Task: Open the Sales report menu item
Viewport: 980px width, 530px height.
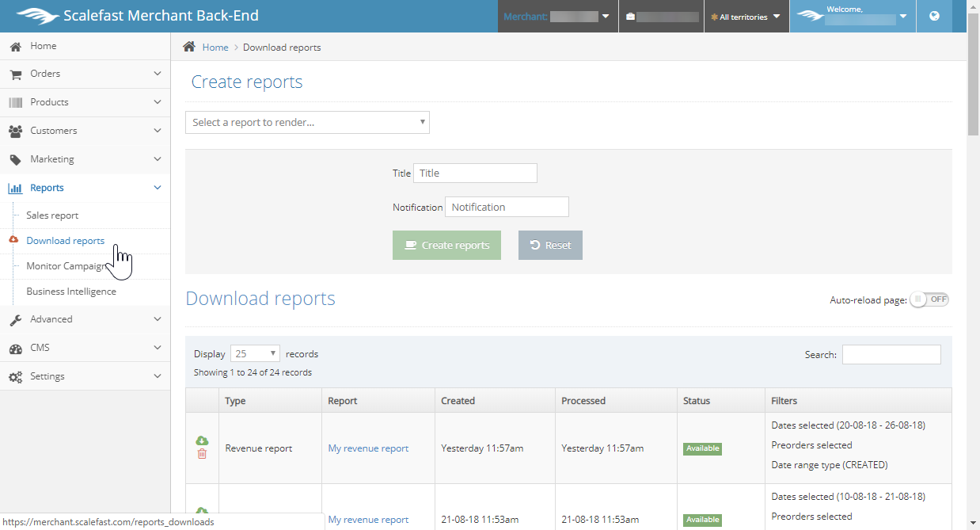Action: (x=52, y=215)
